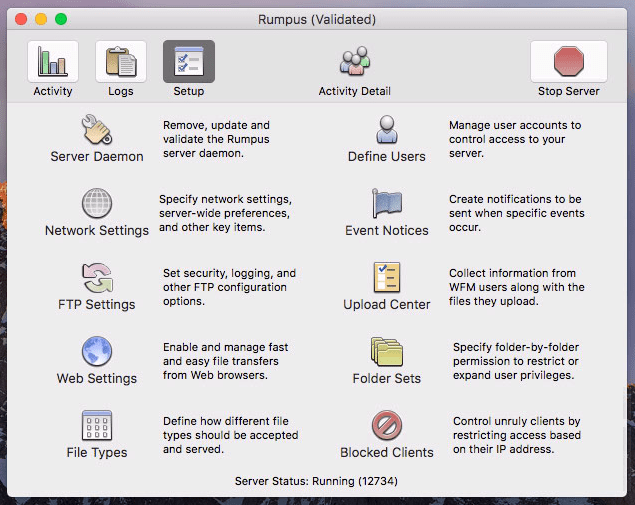635x505 pixels.
Task: Click the red Stop Server octagon
Action: 569,61
